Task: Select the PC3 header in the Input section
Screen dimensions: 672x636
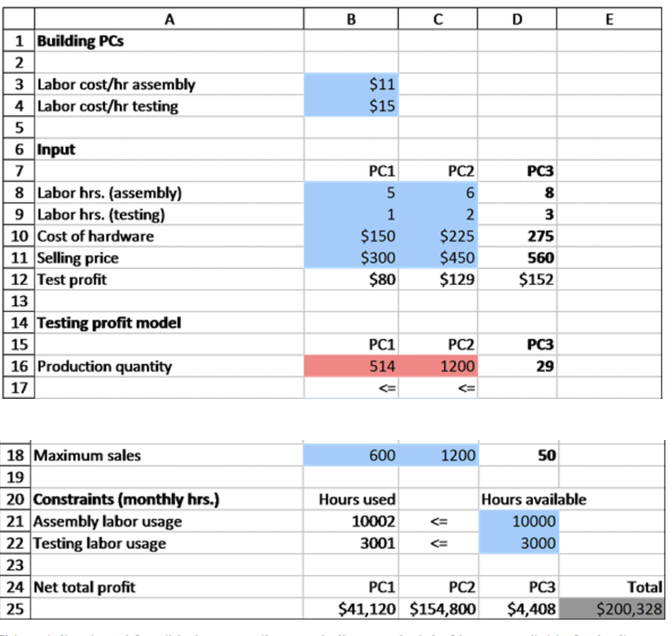Action: coord(516,171)
